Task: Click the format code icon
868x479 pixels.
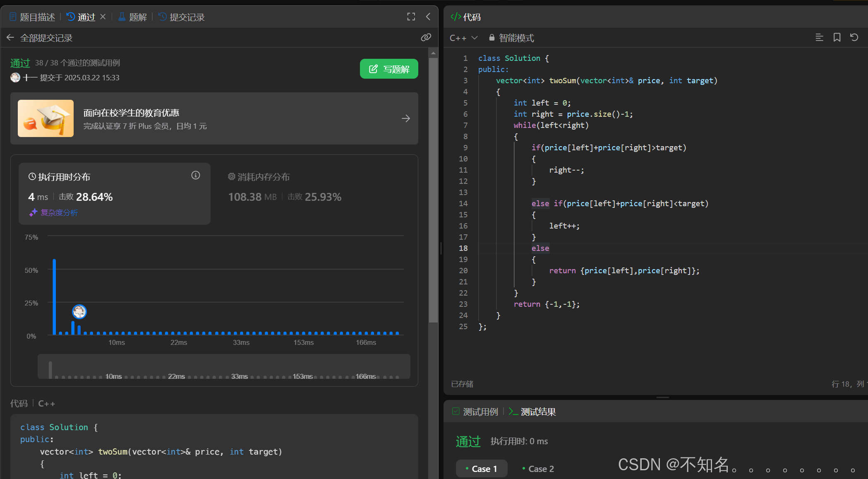Action: coord(819,38)
